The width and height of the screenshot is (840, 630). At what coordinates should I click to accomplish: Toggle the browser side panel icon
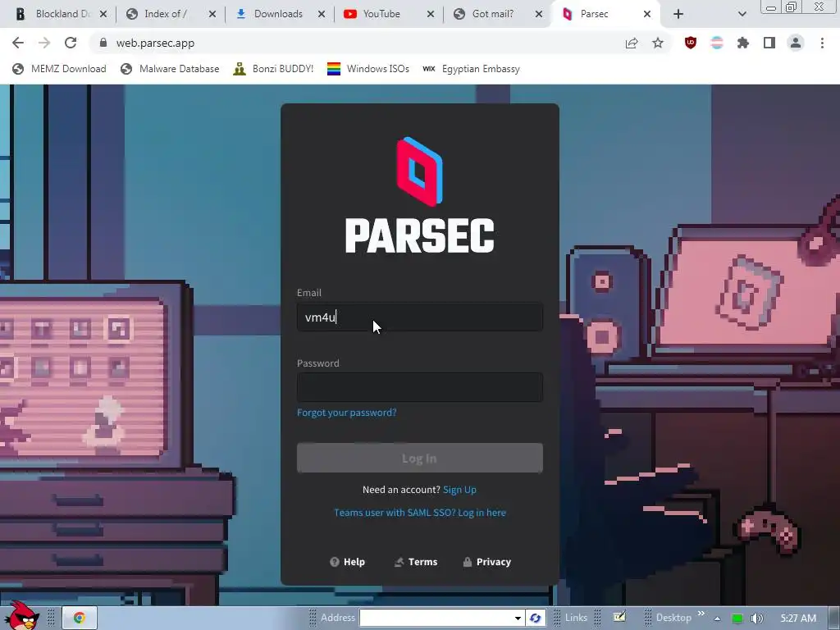point(769,43)
